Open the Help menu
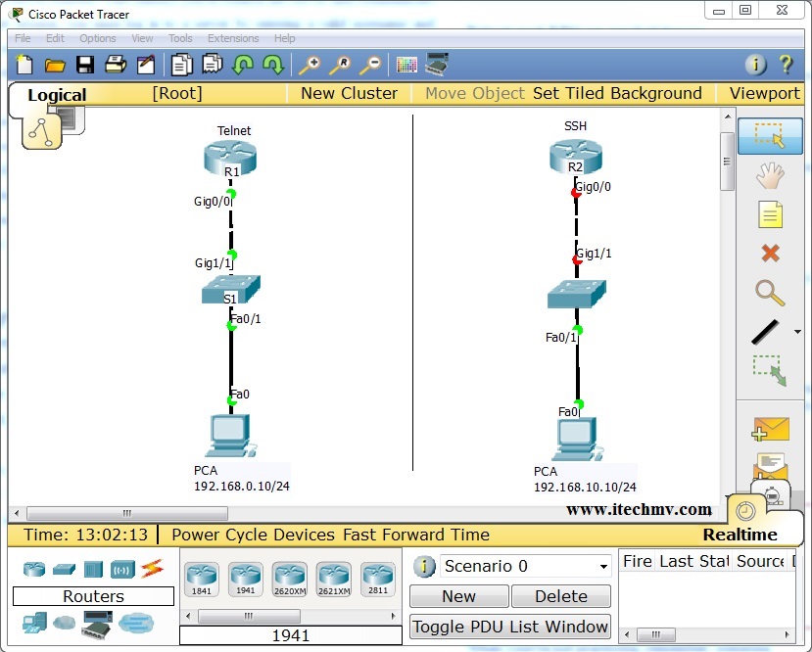Image resolution: width=812 pixels, height=652 pixels. pos(284,38)
